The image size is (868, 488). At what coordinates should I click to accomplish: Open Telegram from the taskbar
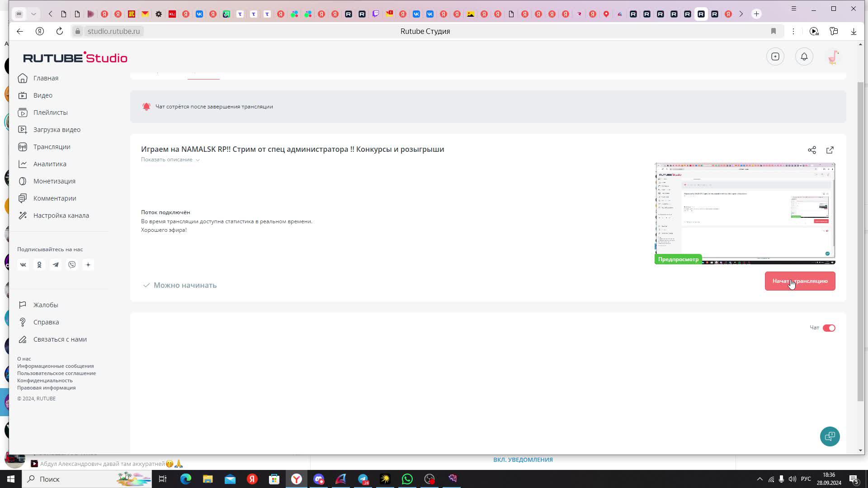(363, 479)
